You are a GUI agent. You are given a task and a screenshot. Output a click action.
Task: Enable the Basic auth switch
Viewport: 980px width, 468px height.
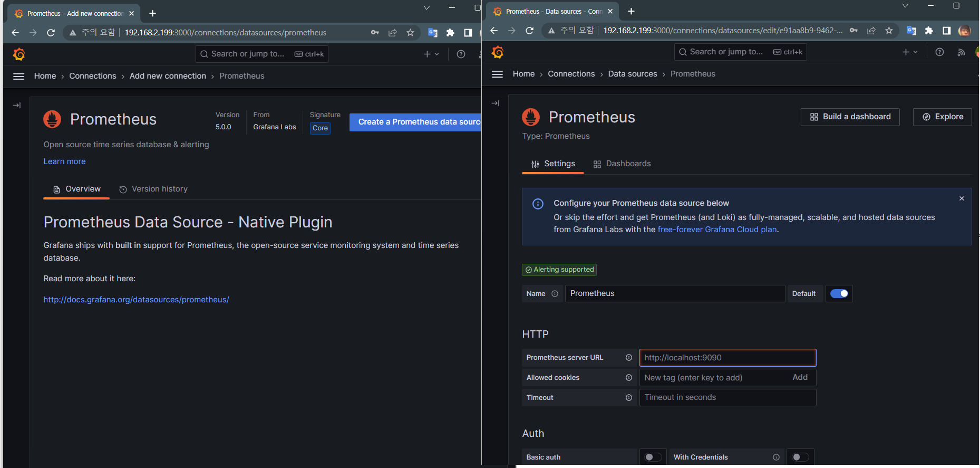(653, 457)
